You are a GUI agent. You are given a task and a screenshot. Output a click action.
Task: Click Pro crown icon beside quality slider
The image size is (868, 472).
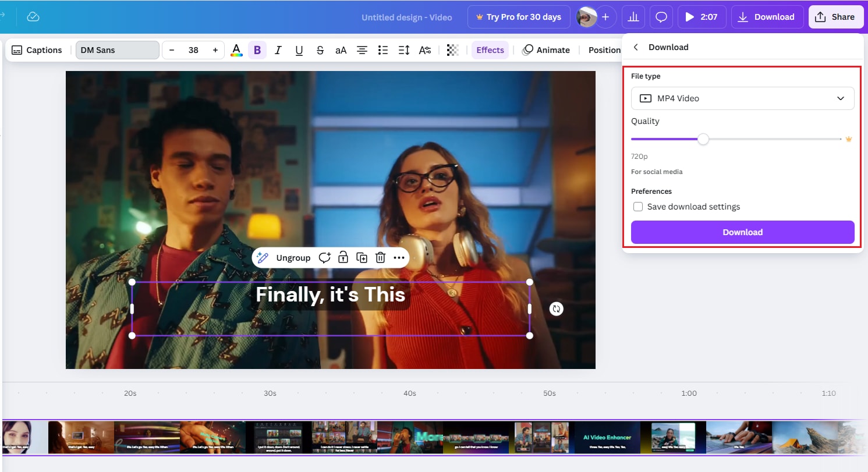coord(849,139)
